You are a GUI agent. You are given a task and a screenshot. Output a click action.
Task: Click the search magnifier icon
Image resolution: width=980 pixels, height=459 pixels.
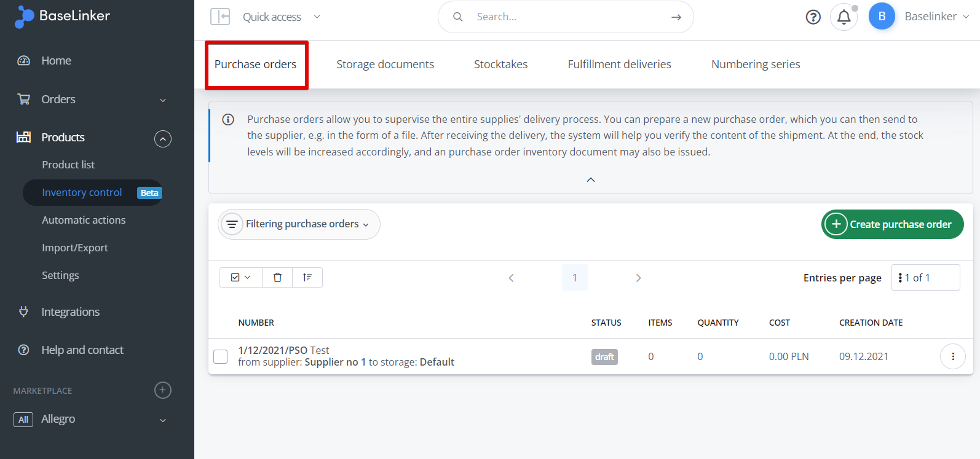tap(458, 17)
